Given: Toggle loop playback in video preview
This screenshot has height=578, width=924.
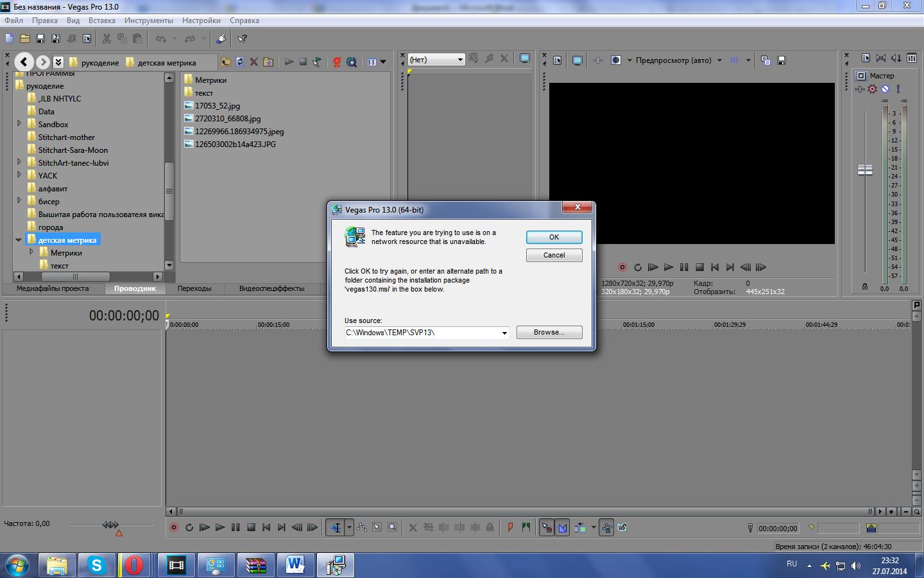Looking at the screenshot, I should point(638,267).
